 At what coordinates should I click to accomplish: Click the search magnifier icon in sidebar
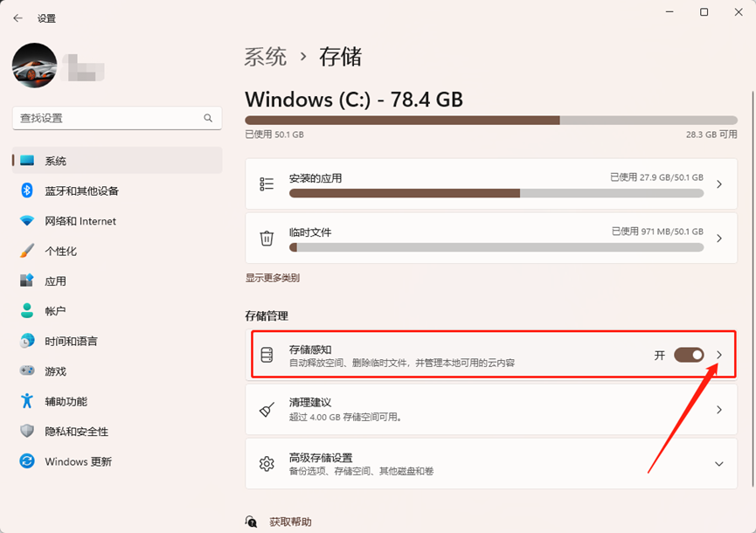[x=208, y=118]
